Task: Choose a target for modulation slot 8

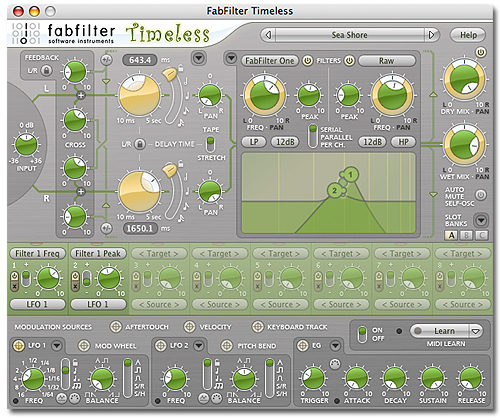Action: pyautogui.click(x=462, y=254)
